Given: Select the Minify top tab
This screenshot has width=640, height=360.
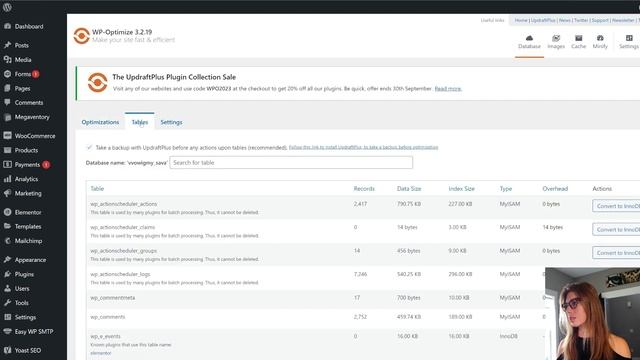Looking at the screenshot, I should click(x=600, y=42).
